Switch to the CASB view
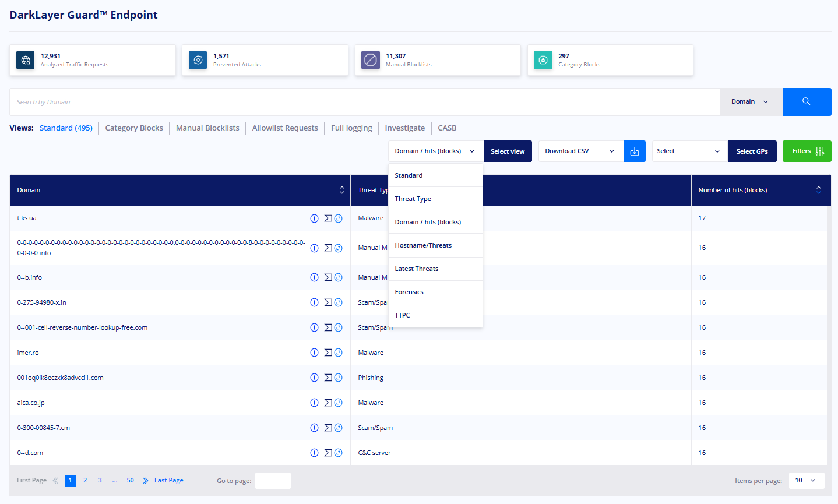Viewport: 838px width, 504px height. click(x=447, y=128)
